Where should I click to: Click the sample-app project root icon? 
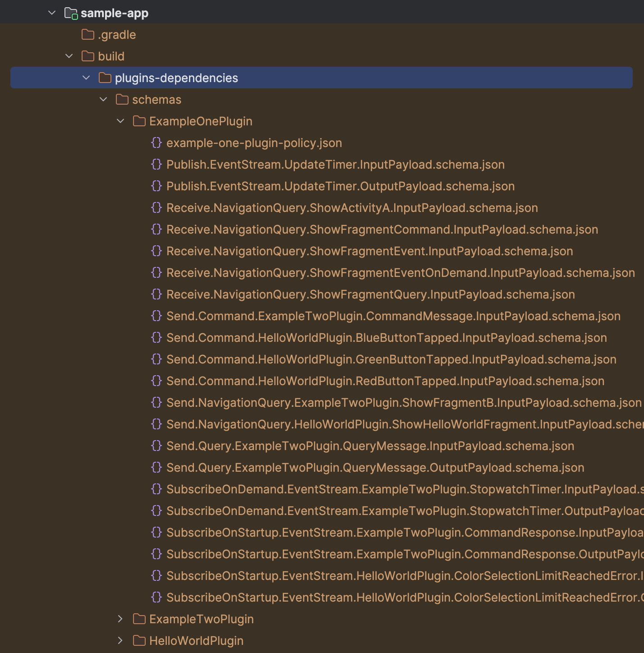pyautogui.click(x=70, y=12)
